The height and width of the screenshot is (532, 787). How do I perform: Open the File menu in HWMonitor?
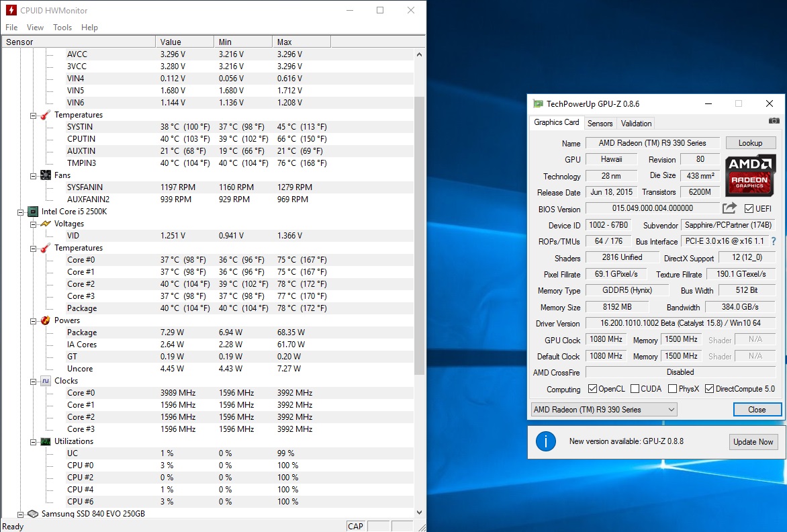pyautogui.click(x=11, y=27)
